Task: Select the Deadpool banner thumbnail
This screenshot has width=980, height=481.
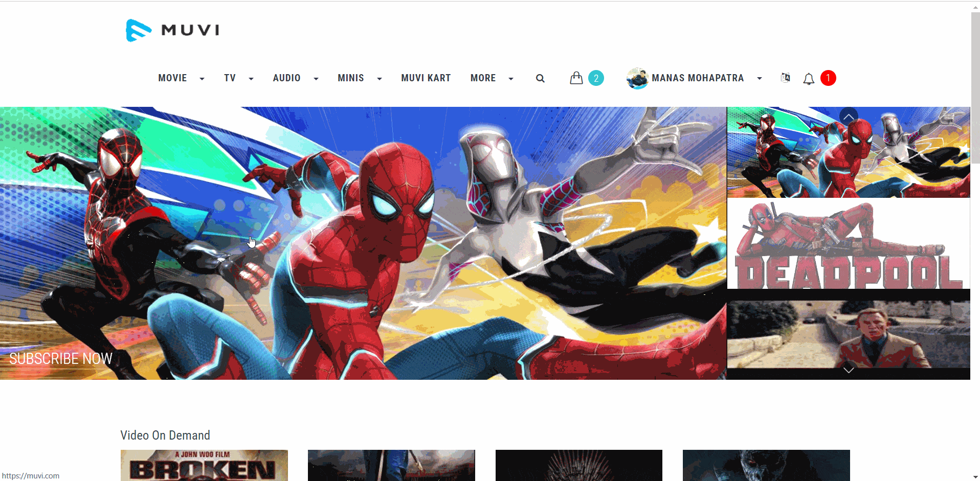Action: pyautogui.click(x=849, y=244)
